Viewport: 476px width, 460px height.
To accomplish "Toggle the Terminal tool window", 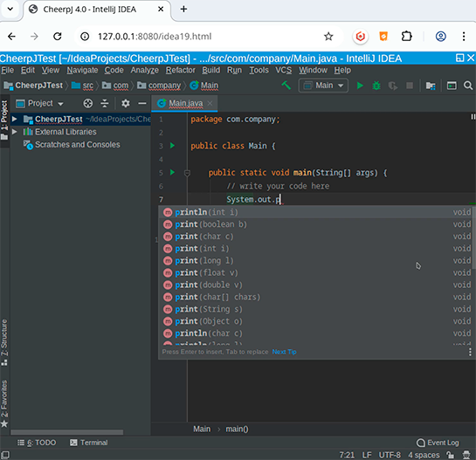I will coord(88,443).
